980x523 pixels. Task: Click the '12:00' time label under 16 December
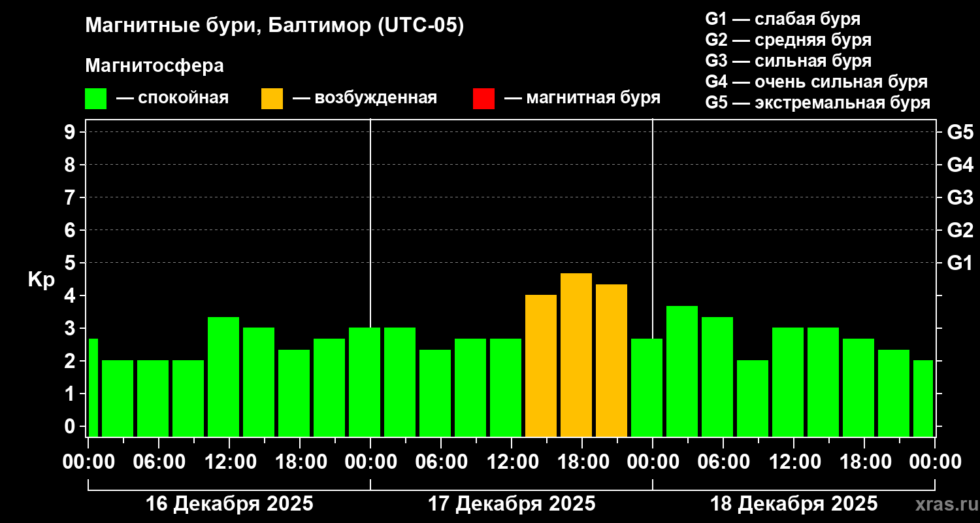(x=229, y=462)
